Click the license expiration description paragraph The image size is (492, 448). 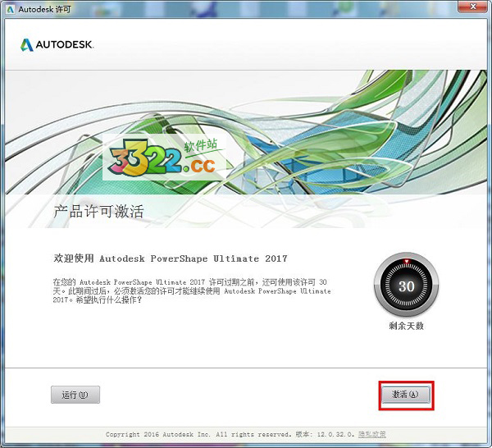tap(192, 291)
